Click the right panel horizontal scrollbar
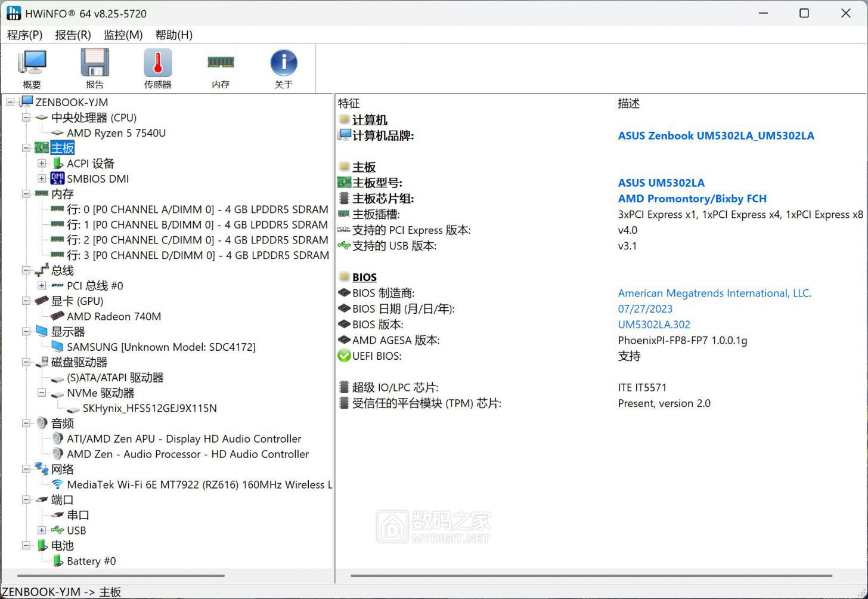Viewport: 868px width, 599px height. coord(591,576)
